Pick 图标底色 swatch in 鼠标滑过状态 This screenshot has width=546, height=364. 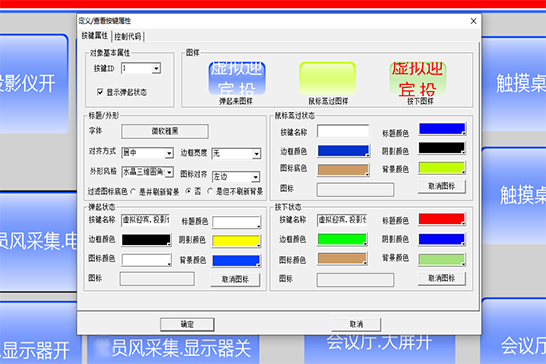pos(343,170)
